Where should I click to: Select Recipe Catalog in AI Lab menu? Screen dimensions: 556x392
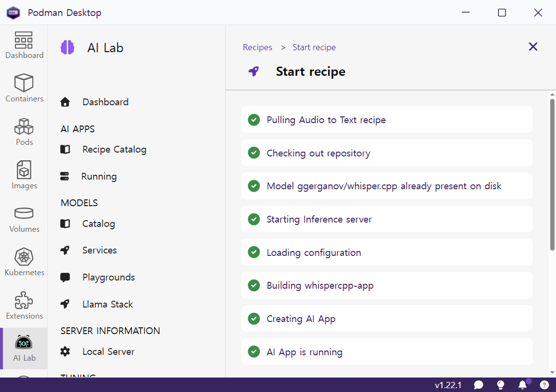[x=114, y=150]
